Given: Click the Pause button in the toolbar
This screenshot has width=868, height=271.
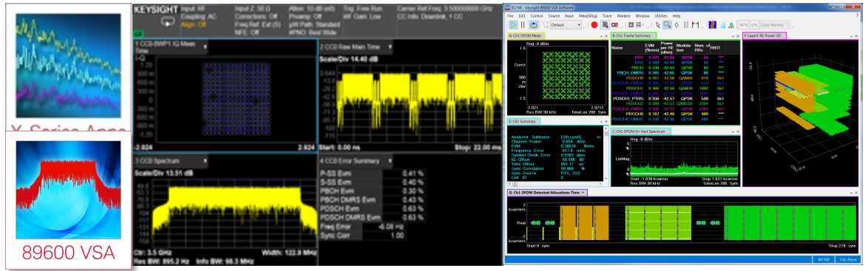Looking at the screenshot, I should pyautogui.click(x=523, y=25).
